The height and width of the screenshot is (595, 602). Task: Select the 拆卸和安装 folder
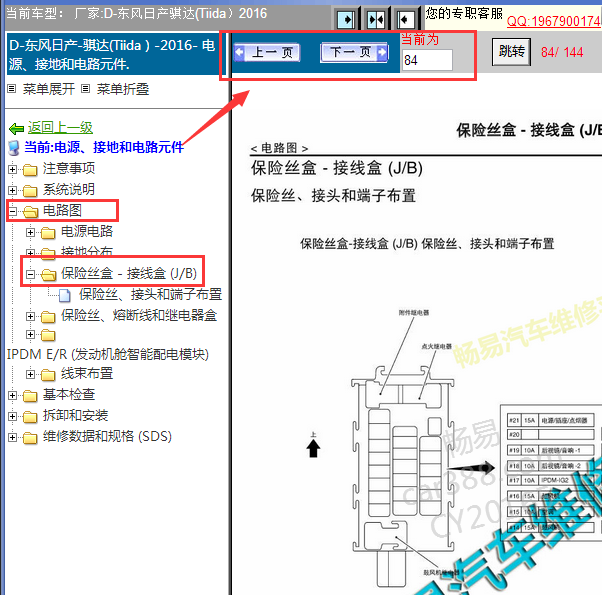click(x=75, y=415)
